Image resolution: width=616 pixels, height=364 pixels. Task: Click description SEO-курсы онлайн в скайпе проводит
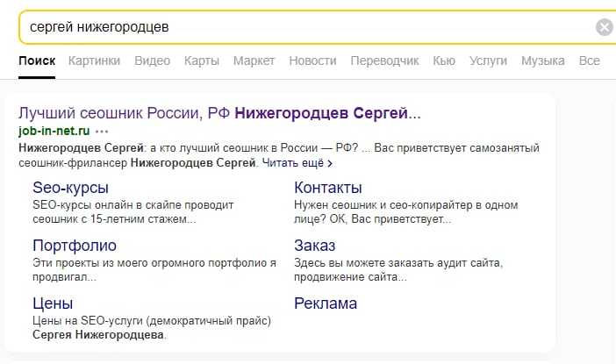pos(133,212)
